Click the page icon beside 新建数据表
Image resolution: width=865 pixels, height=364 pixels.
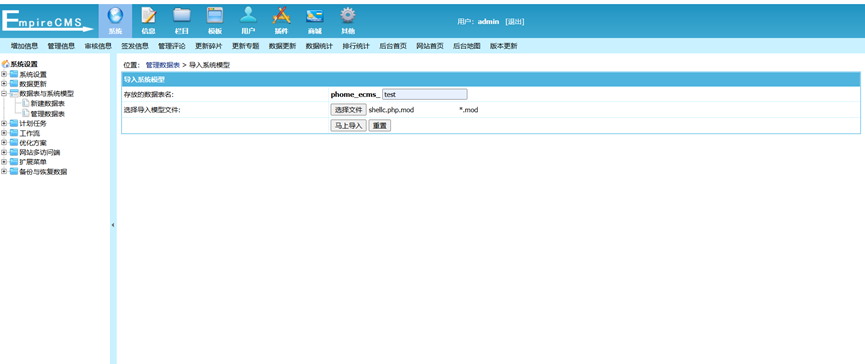(x=25, y=103)
